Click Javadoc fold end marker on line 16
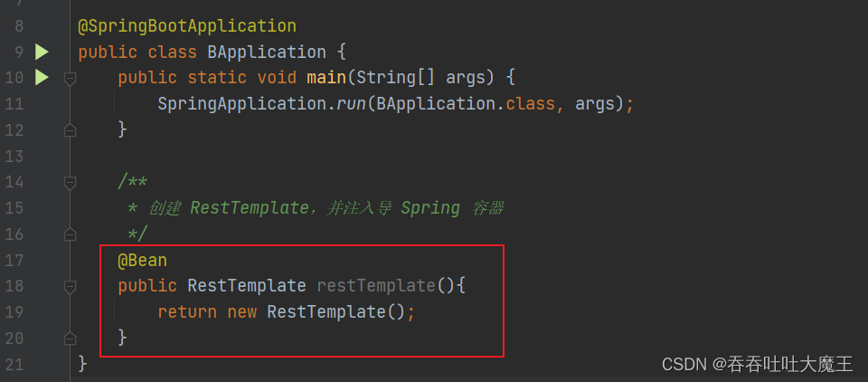 point(70,234)
